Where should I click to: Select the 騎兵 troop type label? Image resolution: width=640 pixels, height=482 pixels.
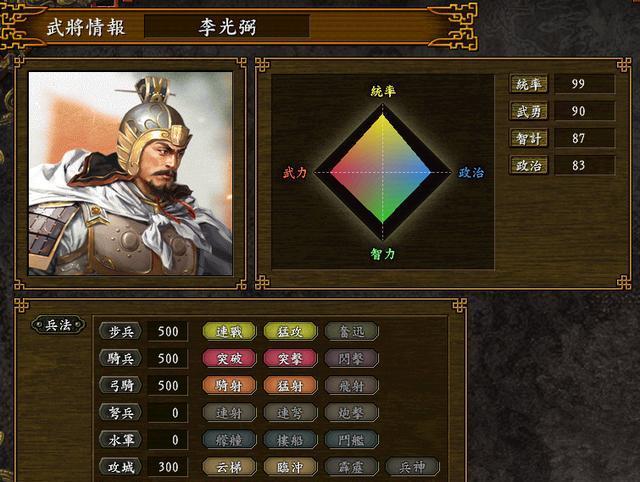tap(121, 359)
